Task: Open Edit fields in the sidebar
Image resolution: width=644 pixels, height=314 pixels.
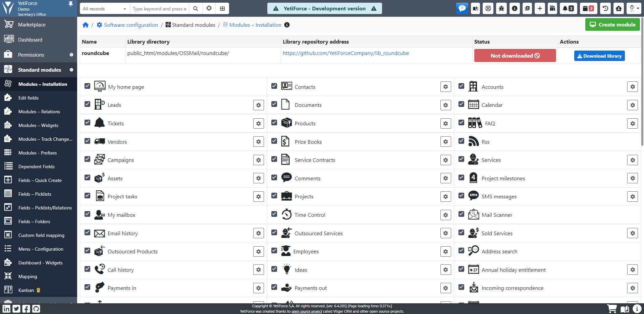Action: (x=39, y=98)
